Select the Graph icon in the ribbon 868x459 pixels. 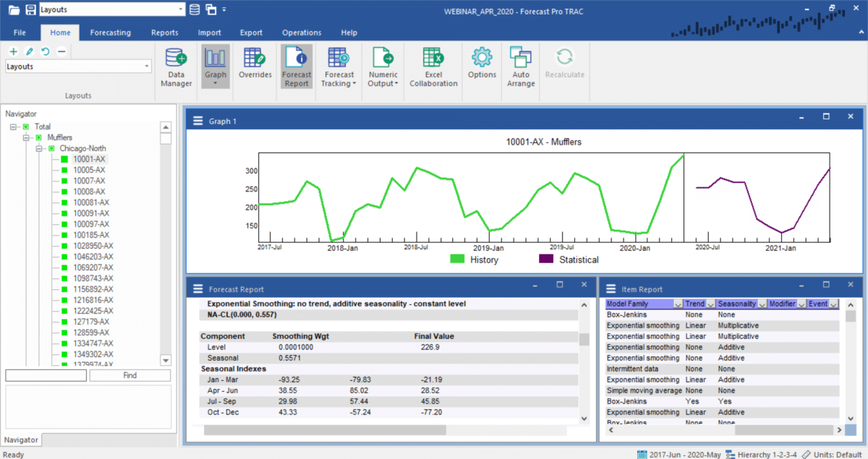[x=215, y=65]
